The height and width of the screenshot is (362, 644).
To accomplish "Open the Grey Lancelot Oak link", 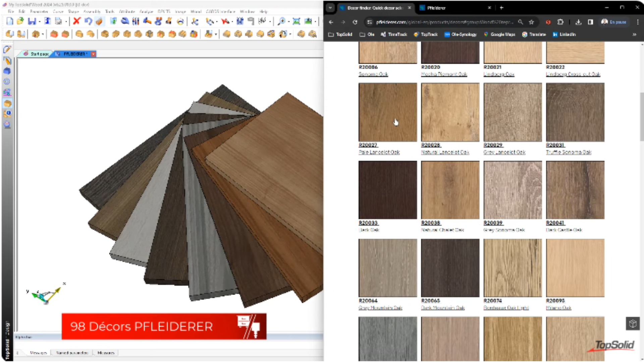I will click(x=504, y=152).
